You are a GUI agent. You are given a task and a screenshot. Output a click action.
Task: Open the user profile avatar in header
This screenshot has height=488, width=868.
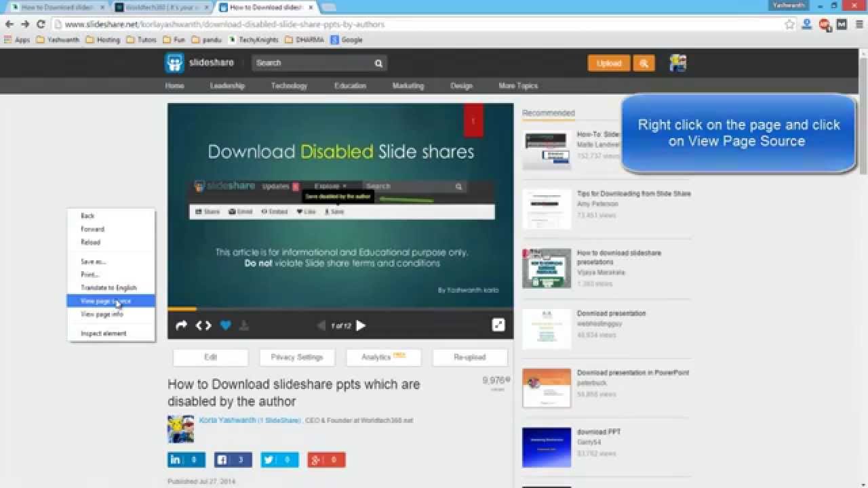(x=677, y=63)
